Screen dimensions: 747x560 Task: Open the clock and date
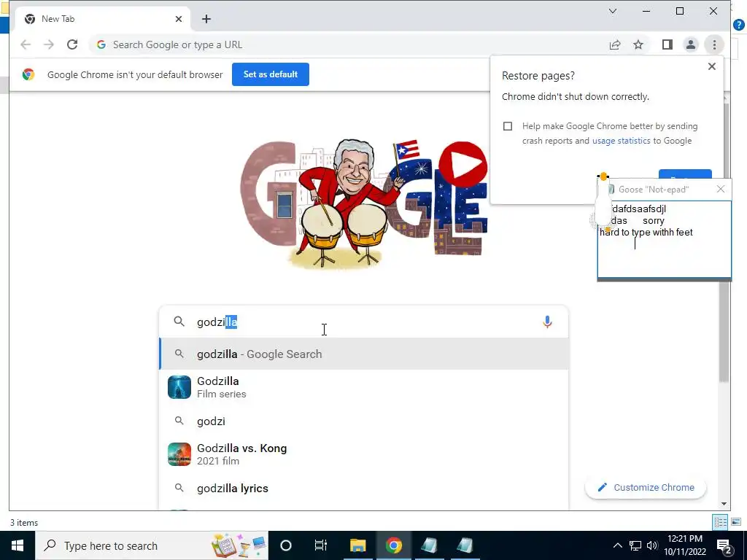tap(685, 545)
